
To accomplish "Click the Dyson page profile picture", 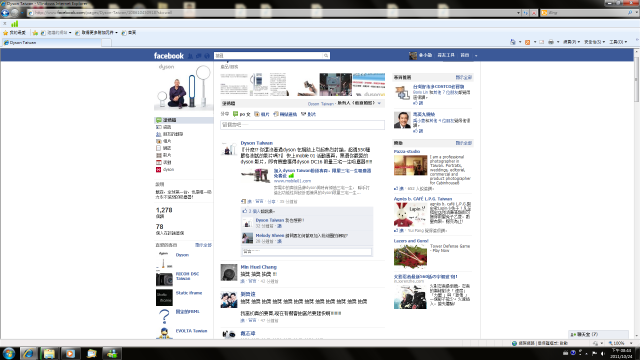I will pos(184,87).
